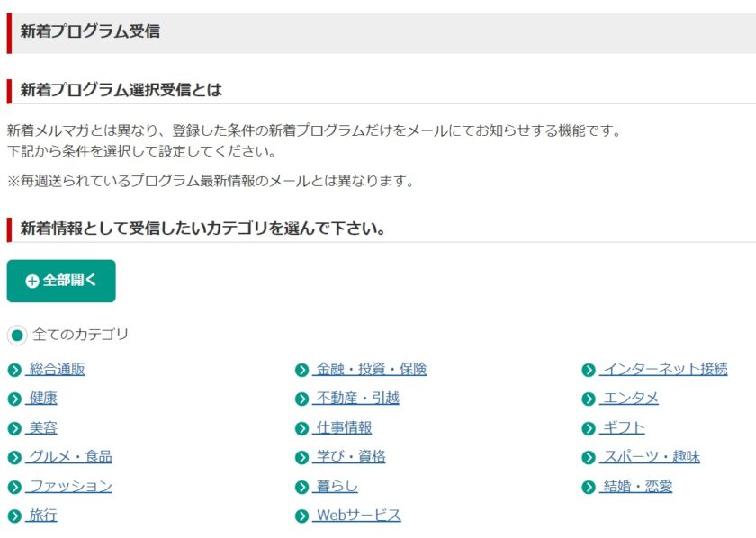The image size is (756, 538).
Task: Open the 学び・資格 category link
Action: (349, 456)
